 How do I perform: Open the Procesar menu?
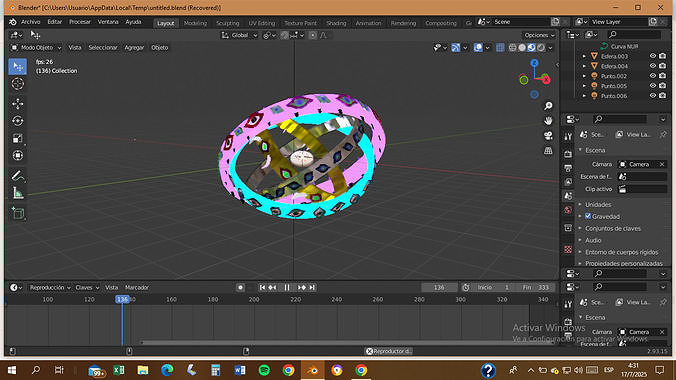coord(80,22)
